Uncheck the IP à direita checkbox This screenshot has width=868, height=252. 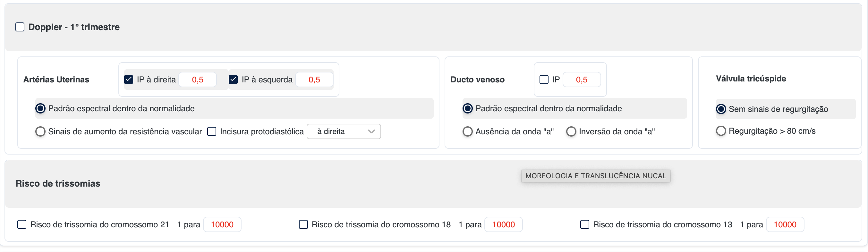(x=128, y=80)
